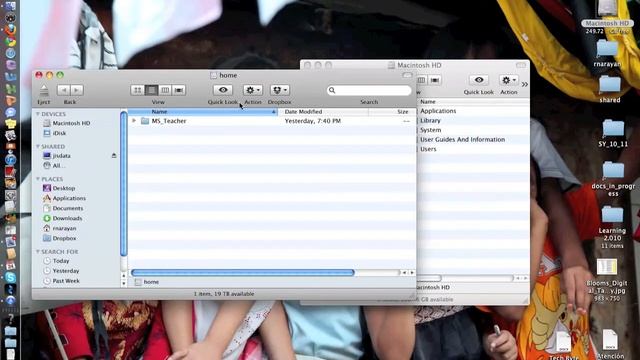The image size is (640, 360).
Task: Eject jisdata using its sidebar eject icon
Action: 114,156
